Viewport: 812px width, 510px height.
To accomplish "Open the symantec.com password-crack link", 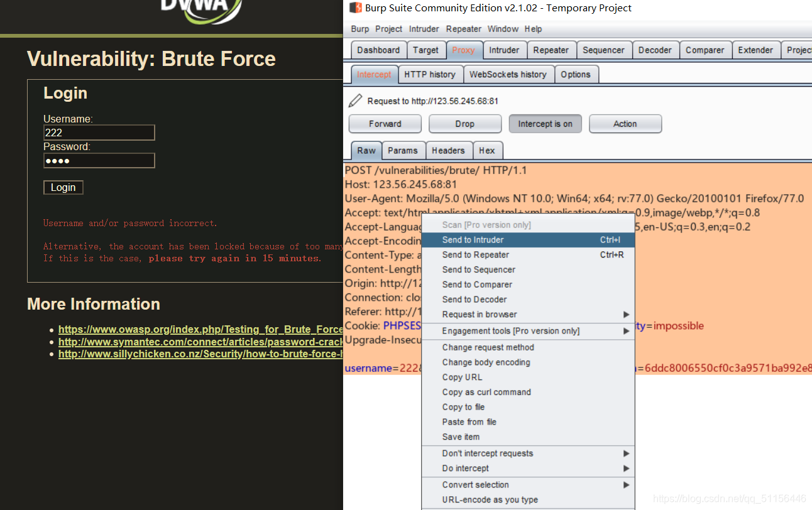I will 200,342.
